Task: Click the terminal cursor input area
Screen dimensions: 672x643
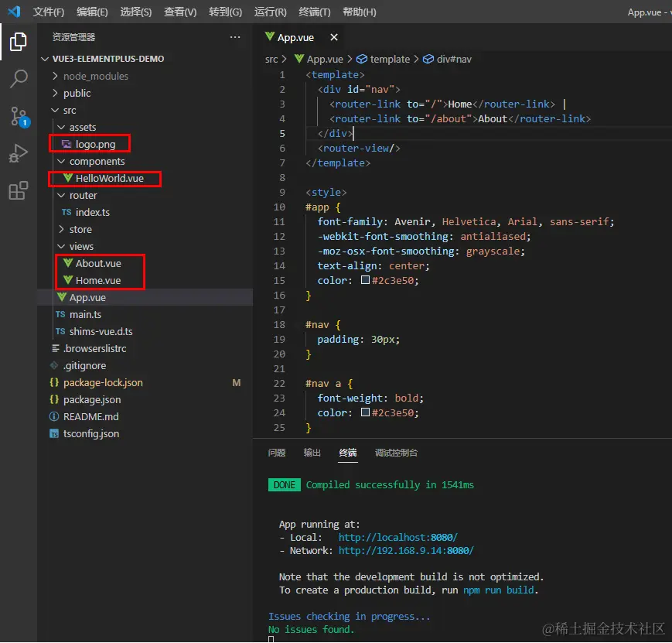Action: (271, 639)
